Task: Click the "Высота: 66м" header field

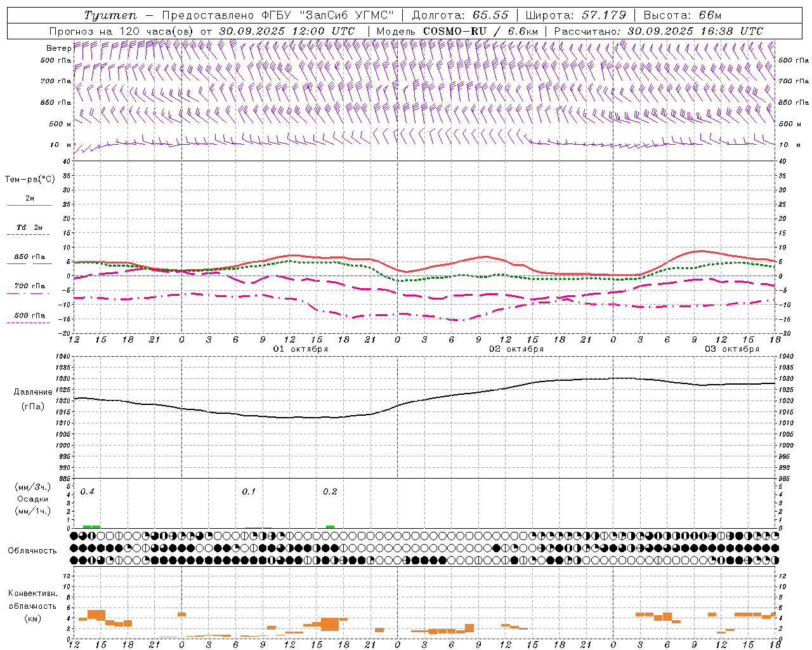Action: [x=683, y=15]
